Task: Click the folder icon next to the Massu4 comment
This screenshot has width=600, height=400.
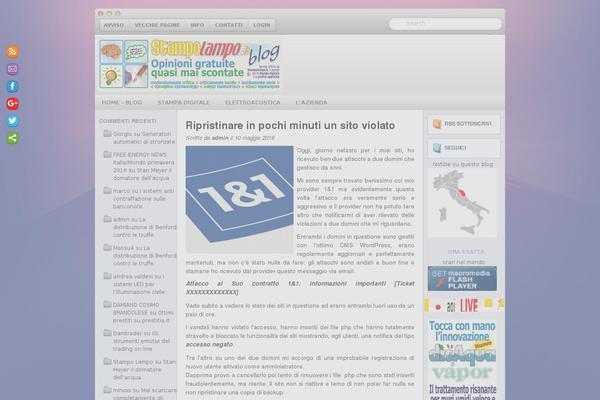Action: [x=108, y=247]
